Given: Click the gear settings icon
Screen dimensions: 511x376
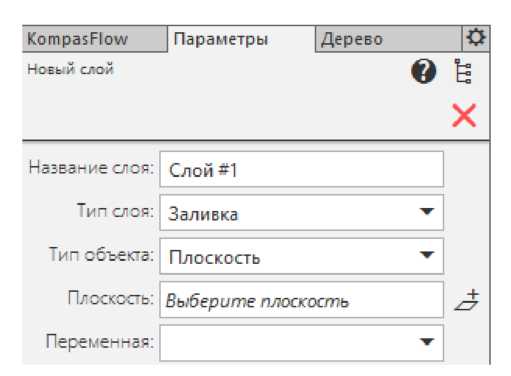Looking at the screenshot, I should point(476,38).
